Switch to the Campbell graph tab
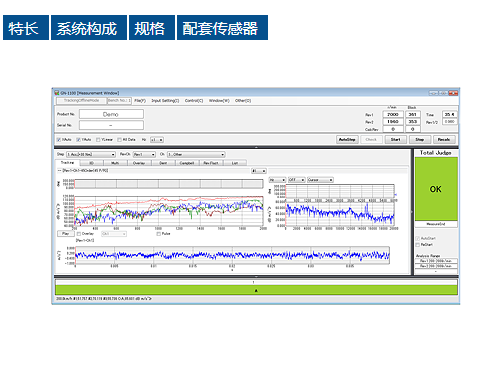The height and width of the screenshot is (386, 491). 187,163
